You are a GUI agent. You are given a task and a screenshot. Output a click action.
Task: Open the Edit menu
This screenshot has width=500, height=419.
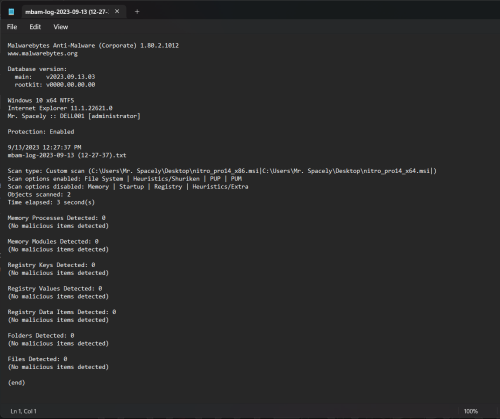coord(35,27)
